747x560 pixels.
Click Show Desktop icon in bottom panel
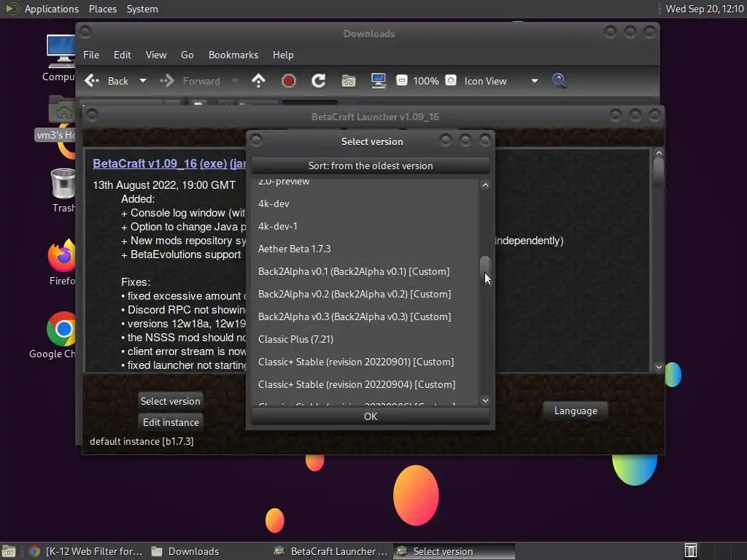9,551
